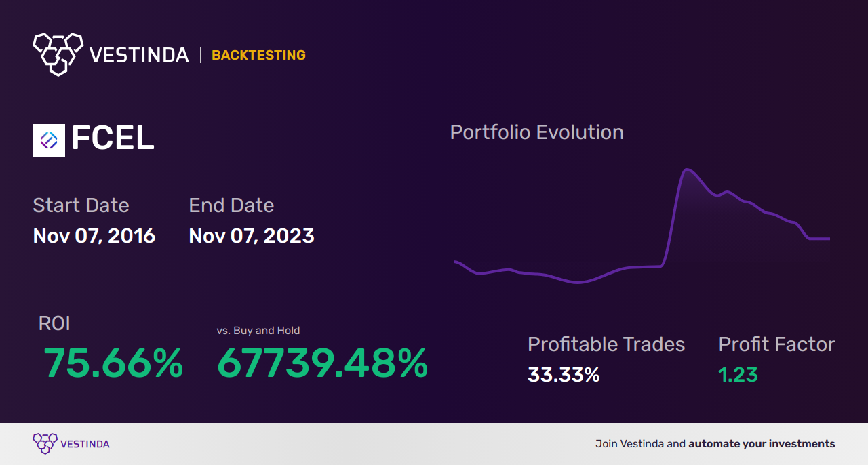The image size is (868, 465).
Task: Click the small Vestinda logo in footer
Action: point(44,444)
